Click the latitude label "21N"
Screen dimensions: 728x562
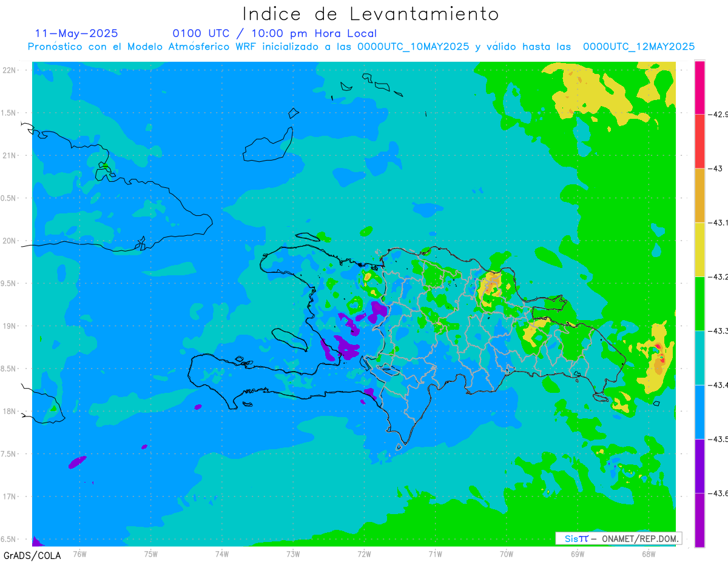click(10, 156)
